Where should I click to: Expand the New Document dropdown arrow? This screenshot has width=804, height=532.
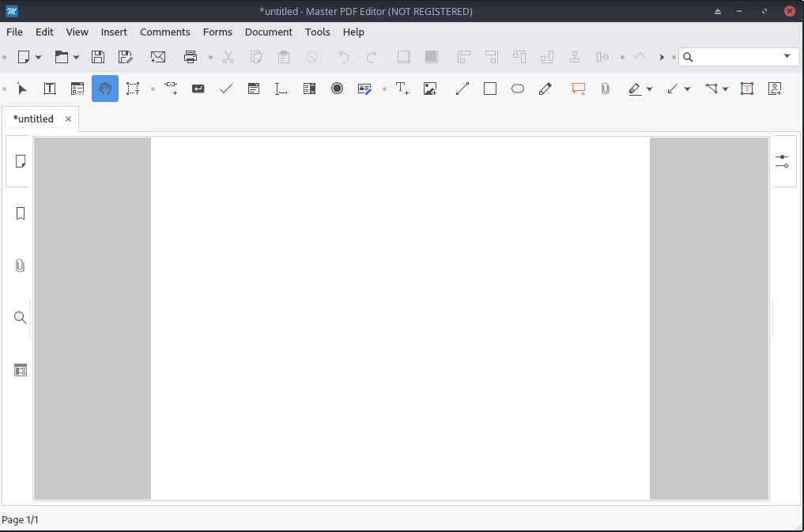point(38,57)
